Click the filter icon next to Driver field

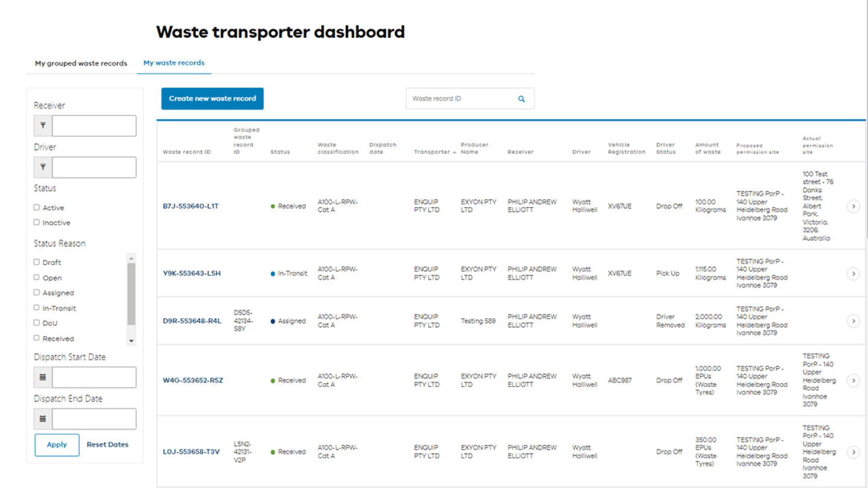coord(42,167)
